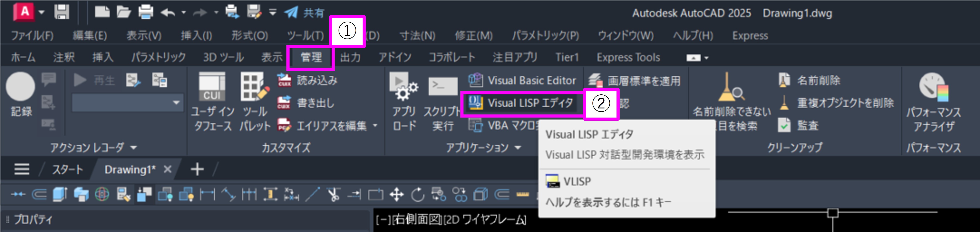Open Visual Basic Editor
980x232 pixels.
[522, 80]
